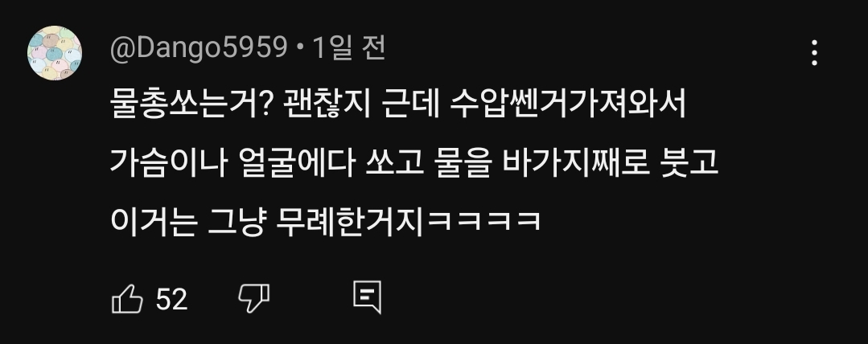Image resolution: width=868 pixels, height=344 pixels.
Task: Click the word '붓고' ending the second line
Action: (689, 162)
